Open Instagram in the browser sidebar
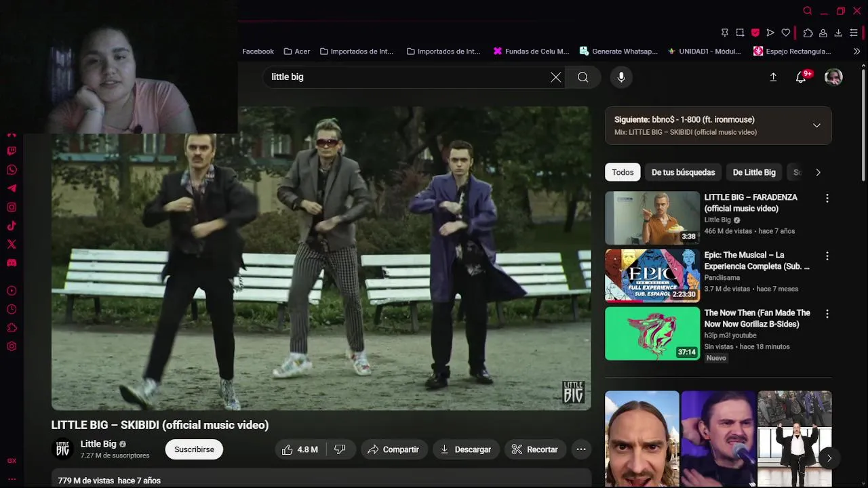 click(x=12, y=207)
